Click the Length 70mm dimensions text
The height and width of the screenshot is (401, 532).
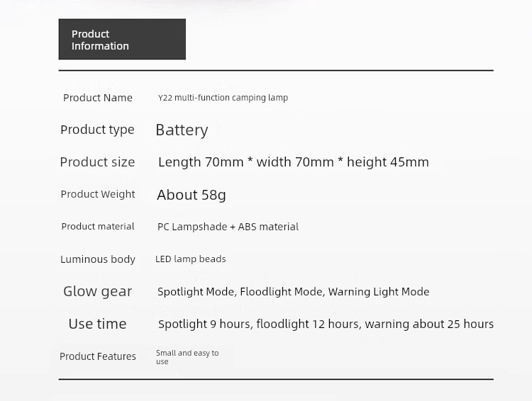click(294, 162)
